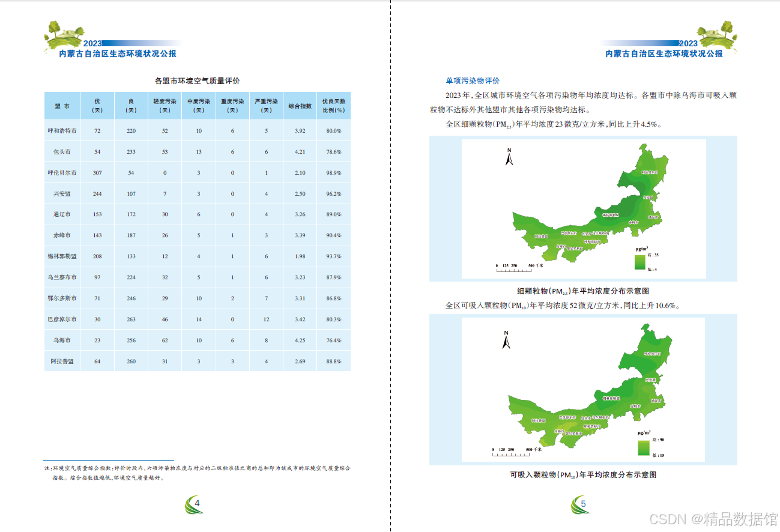Click the page 4 leaf number icon
The width and height of the screenshot is (780, 532).
(195, 504)
